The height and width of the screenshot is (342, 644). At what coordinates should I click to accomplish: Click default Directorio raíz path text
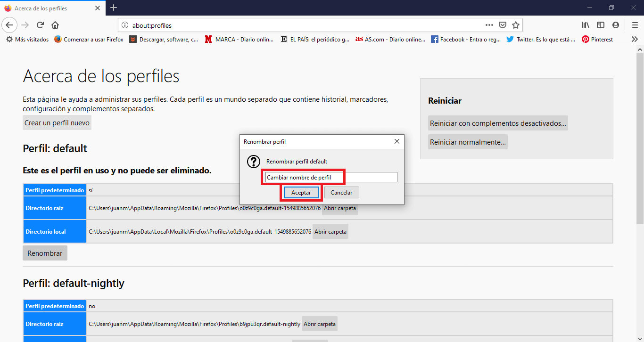click(205, 208)
